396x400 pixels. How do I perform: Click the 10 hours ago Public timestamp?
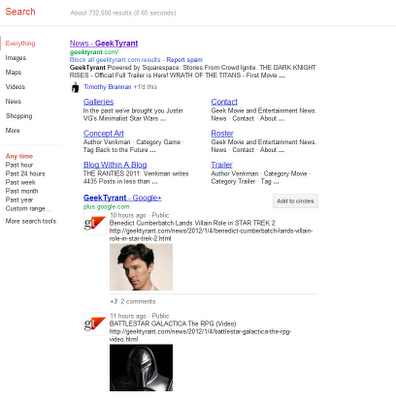point(140,215)
